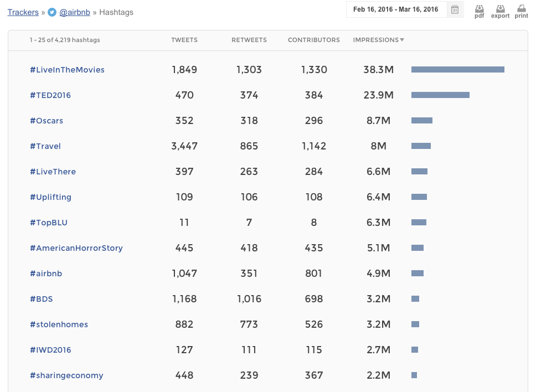536x392 pixels.
Task: Click the 6.3M impressions value for #TopBLU
Action: click(378, 223)
